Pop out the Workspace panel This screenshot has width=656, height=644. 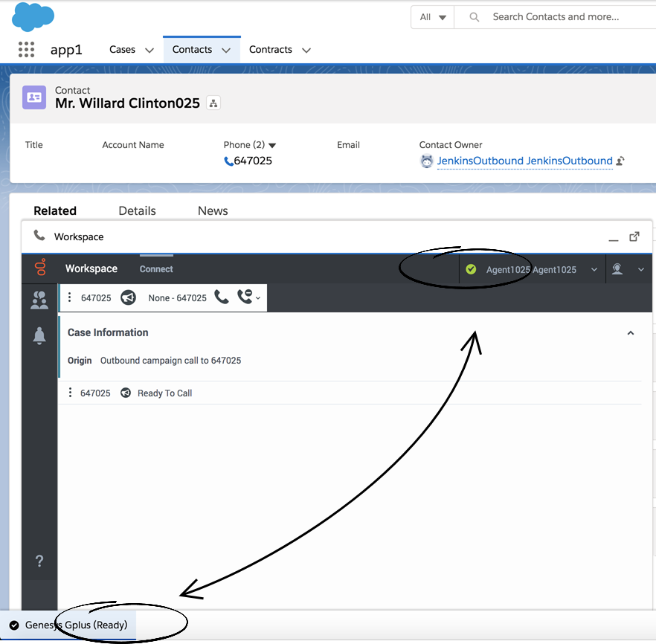coord(634,236)
